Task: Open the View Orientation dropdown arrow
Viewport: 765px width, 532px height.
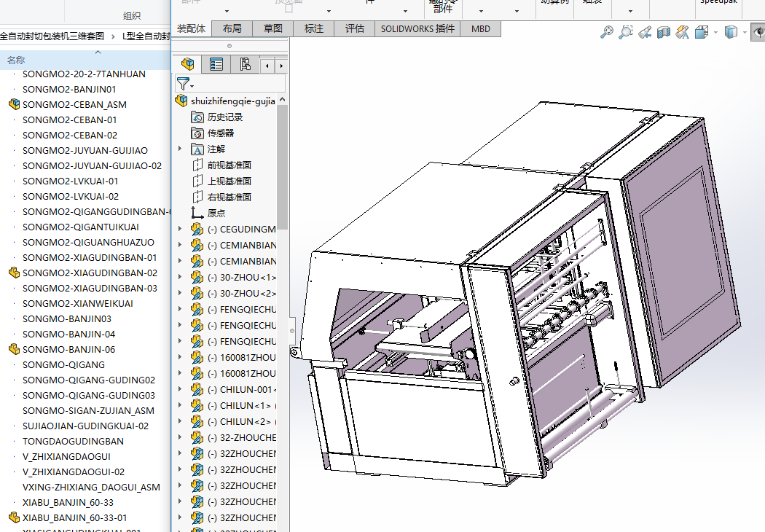Action: click(x=715, y=33)
